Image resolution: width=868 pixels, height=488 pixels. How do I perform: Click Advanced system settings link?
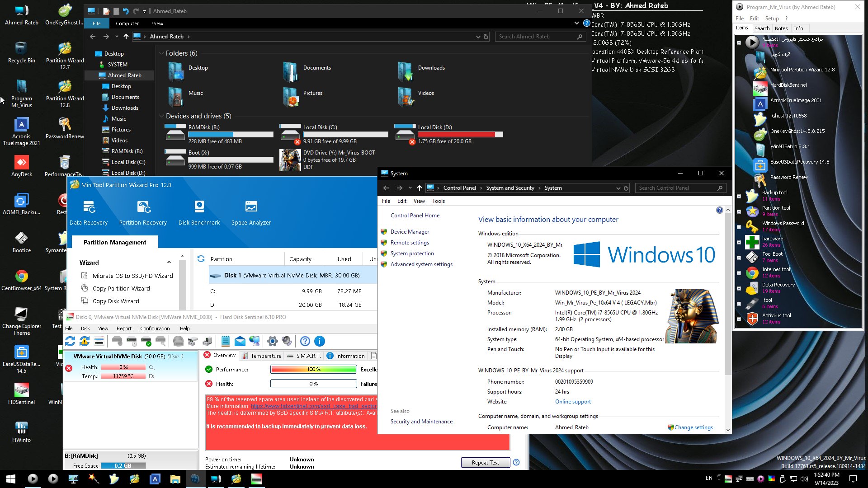tap(421, 264)
